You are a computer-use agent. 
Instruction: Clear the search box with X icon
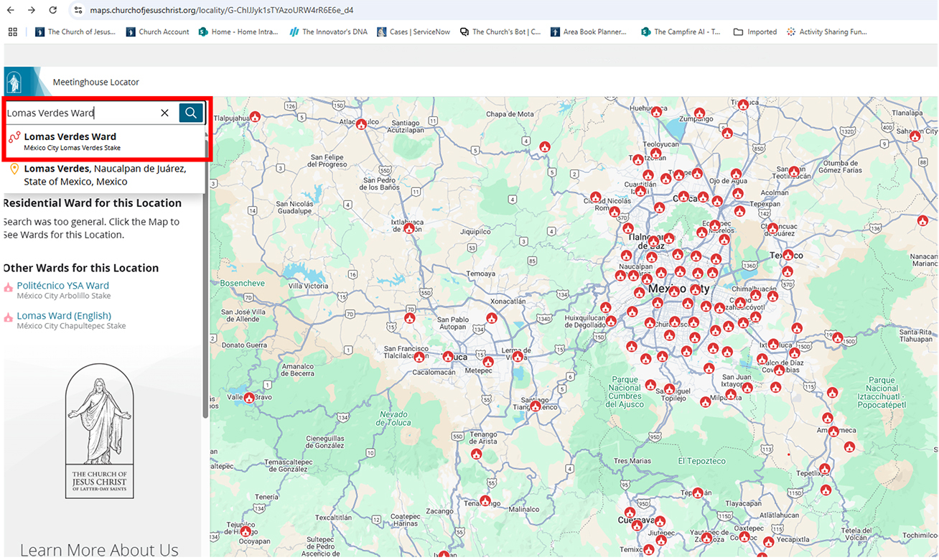point(164,113)
